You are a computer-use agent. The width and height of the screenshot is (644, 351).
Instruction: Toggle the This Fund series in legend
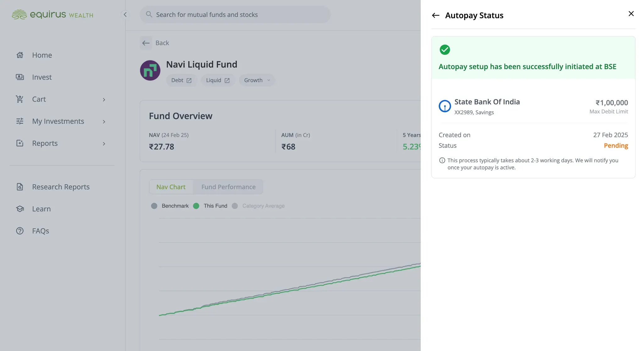pos(210,206)
